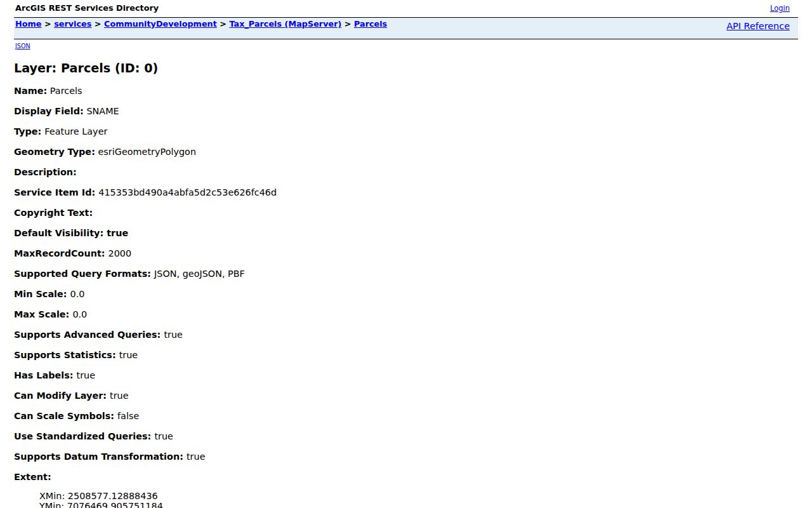Select the Service Item Id value 415353bd490a4abfa5d2c53e626fc46d
The height and width of the screenshot is (508, 812).
[188, 192]
